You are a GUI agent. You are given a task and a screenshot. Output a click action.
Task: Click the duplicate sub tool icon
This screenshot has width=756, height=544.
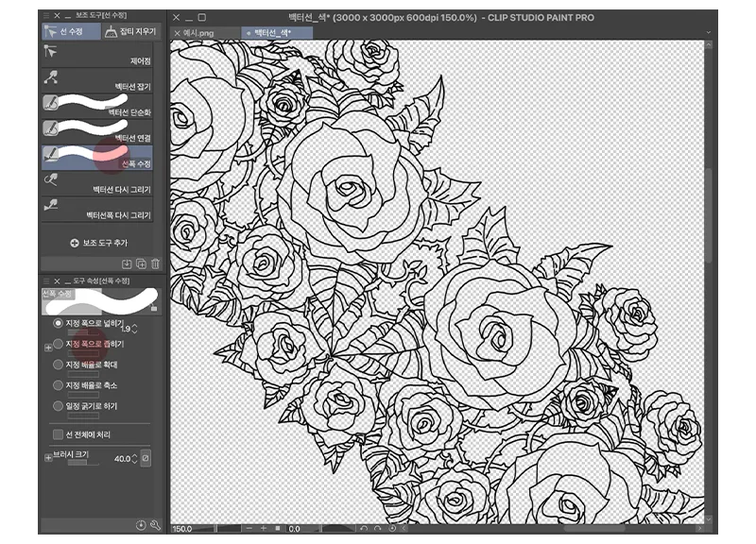(141, 263)
